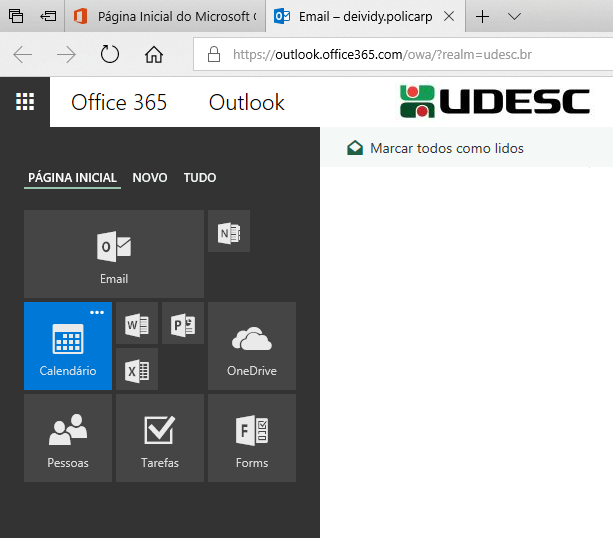Open the PowerPoint app tile
The image size is (613, 538).
(x=182, y=324)
